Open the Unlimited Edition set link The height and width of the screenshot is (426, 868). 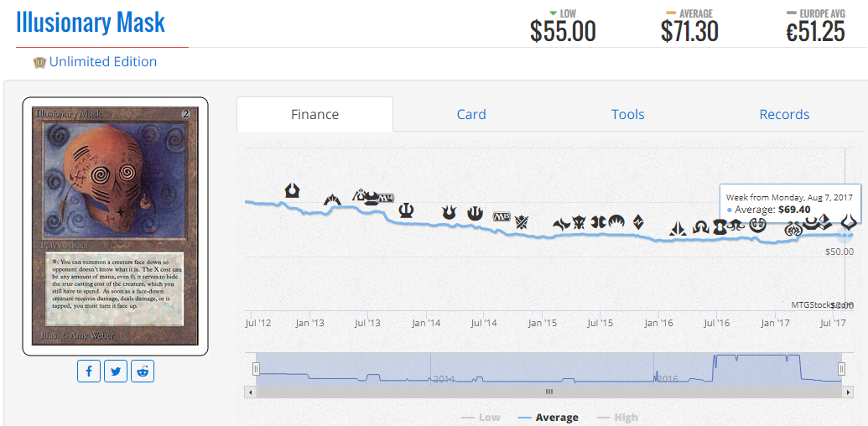click(x=103, y=61)
